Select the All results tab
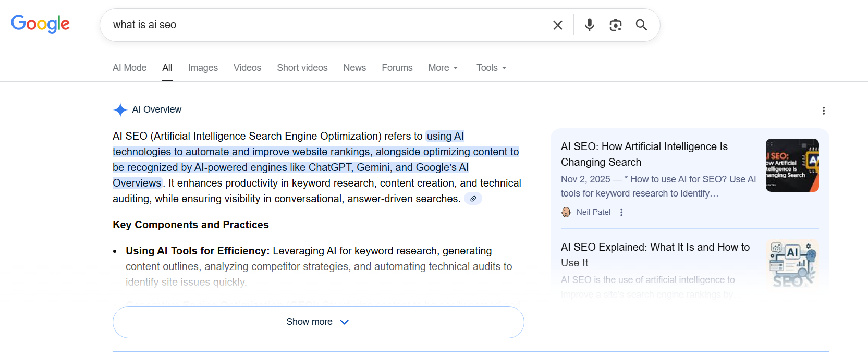Screen dimensions: 868x355 (x=167, y=68)
